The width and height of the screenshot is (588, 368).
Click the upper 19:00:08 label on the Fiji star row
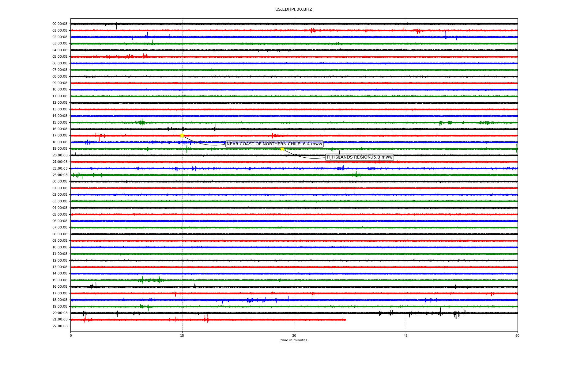pos(60,149)
